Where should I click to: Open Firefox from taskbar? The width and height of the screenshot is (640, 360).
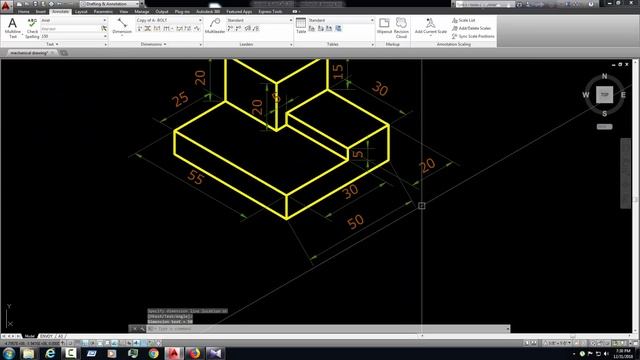click(195, 353)
